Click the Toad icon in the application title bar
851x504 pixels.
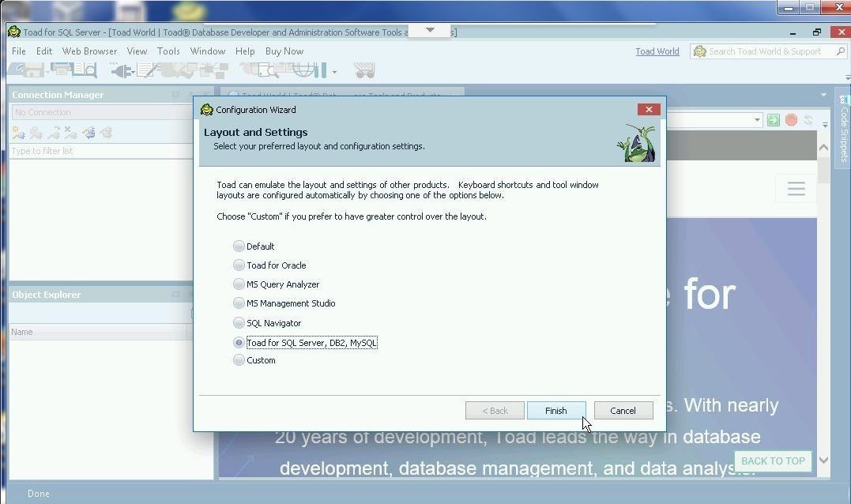(14, 32)
